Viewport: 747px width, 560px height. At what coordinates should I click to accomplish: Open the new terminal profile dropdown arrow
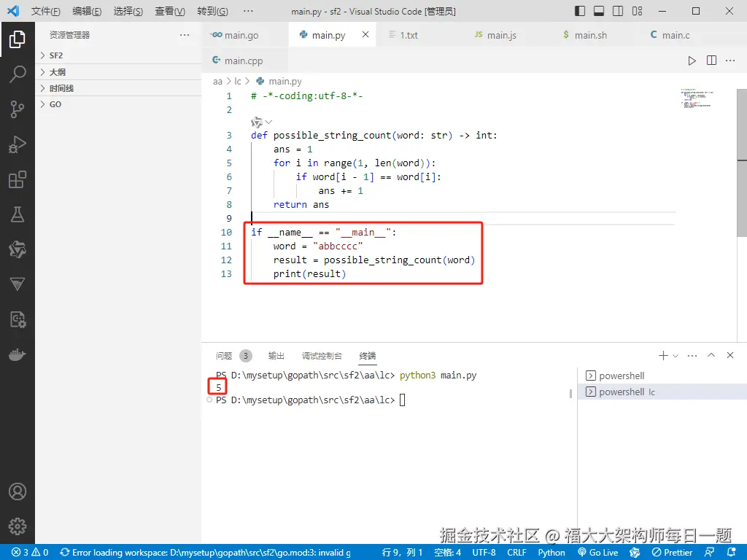click(x=675, y=356)
